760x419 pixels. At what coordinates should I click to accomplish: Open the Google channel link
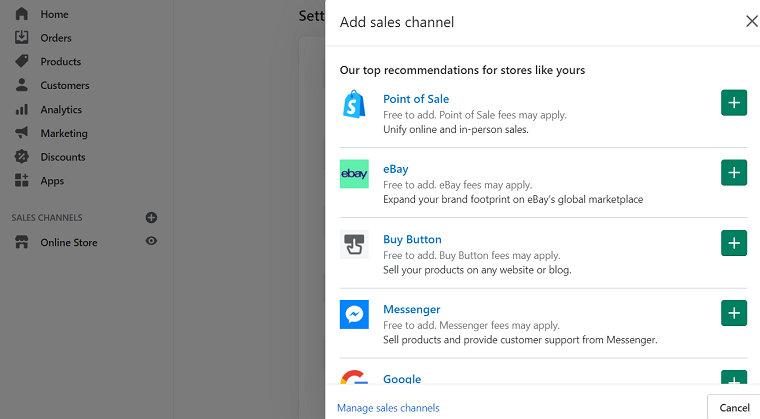click(x=402, y=379)
